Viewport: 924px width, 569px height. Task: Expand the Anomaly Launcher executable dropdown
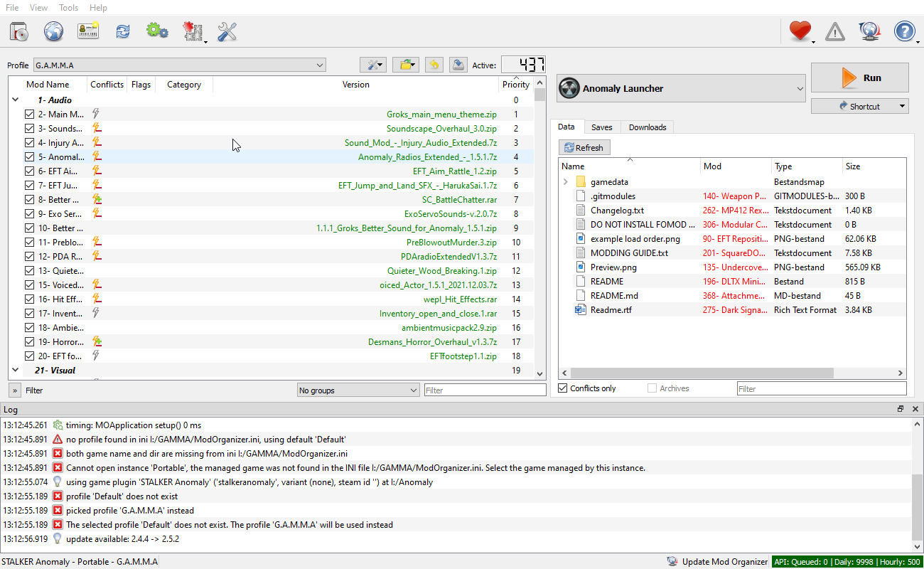pyautogui.click(x=681, y=89)
